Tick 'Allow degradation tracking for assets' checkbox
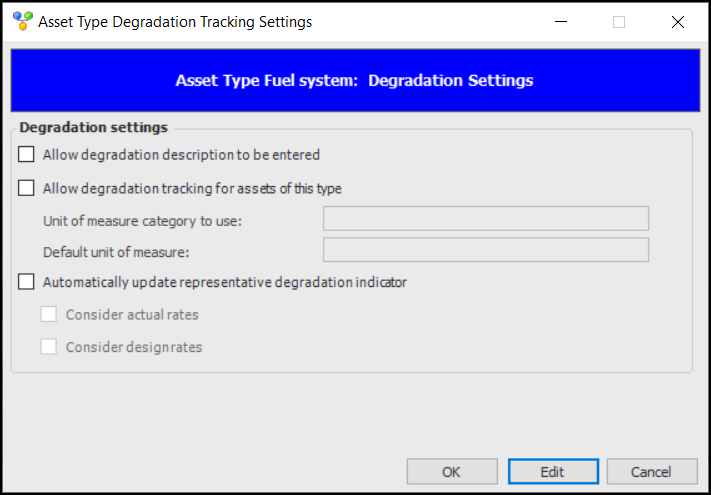This screenshot has height=495, width=711. pyautogui.click(x=26, y=188)
